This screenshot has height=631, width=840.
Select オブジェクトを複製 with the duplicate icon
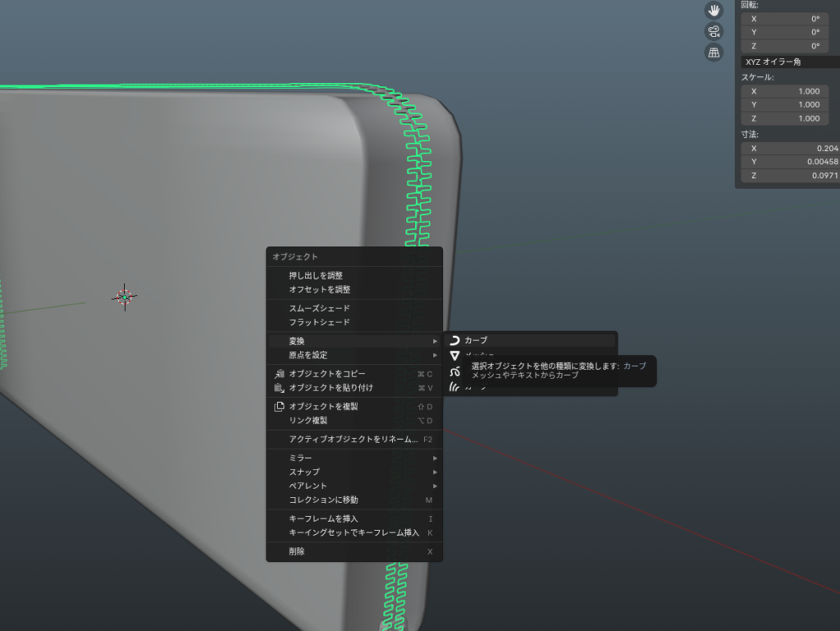[354, 406]
